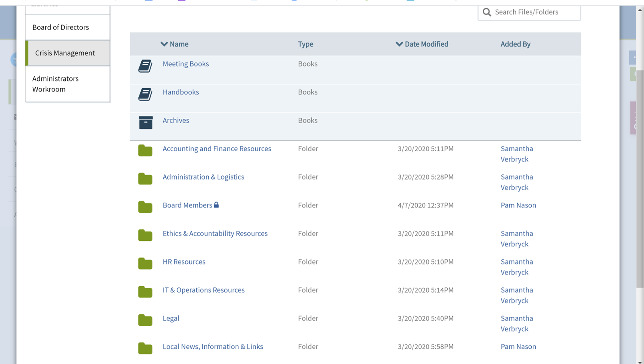Select the Crisis Management workroom
Image resolution: width=644 pixels, height=364 pixels.
[65, 53]
